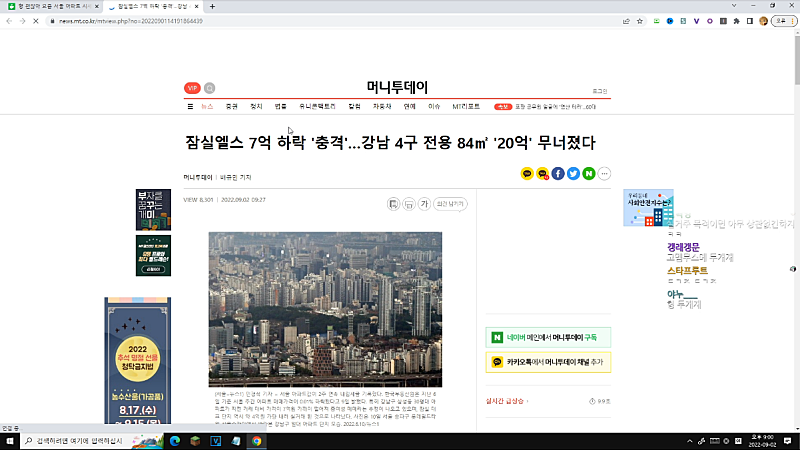Click the red VIP badge icon
Viewport: 800px width, 450px height.
pyautogui.click(x=192, y=88)
